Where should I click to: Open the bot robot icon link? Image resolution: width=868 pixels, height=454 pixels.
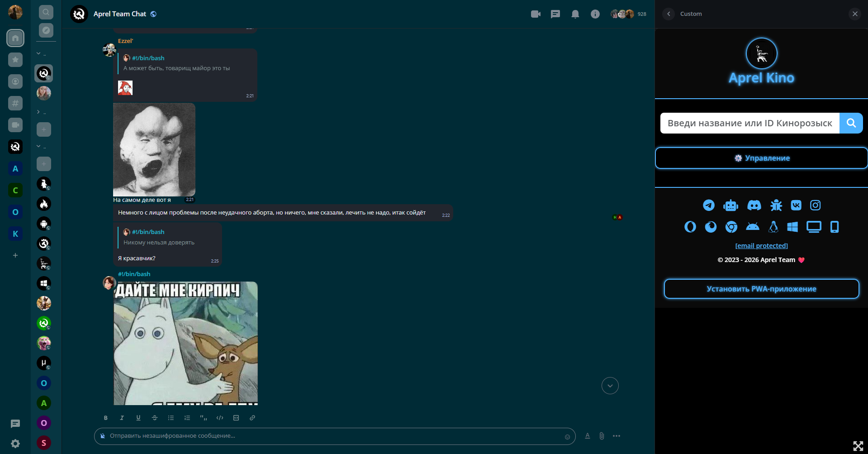pos(730,205)
